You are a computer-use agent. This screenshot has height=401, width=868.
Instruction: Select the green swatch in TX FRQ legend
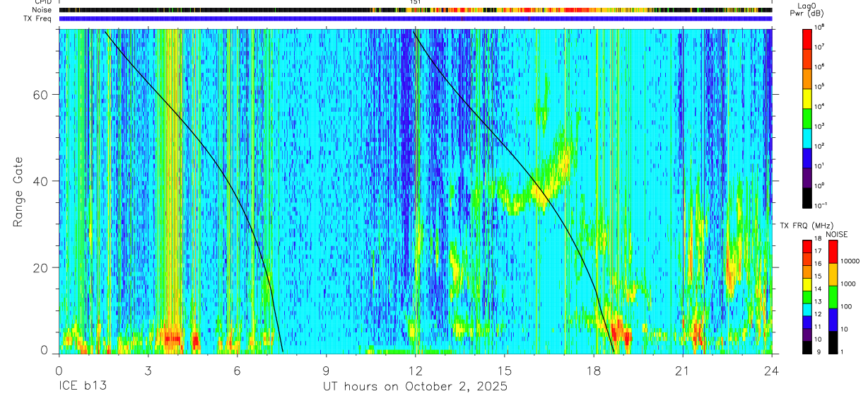tap(807, 297)
